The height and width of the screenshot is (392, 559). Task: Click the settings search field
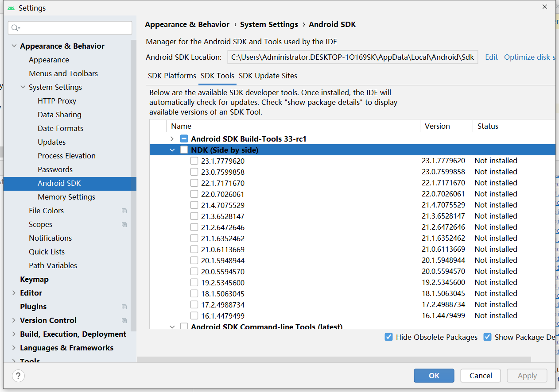[70, 28]
